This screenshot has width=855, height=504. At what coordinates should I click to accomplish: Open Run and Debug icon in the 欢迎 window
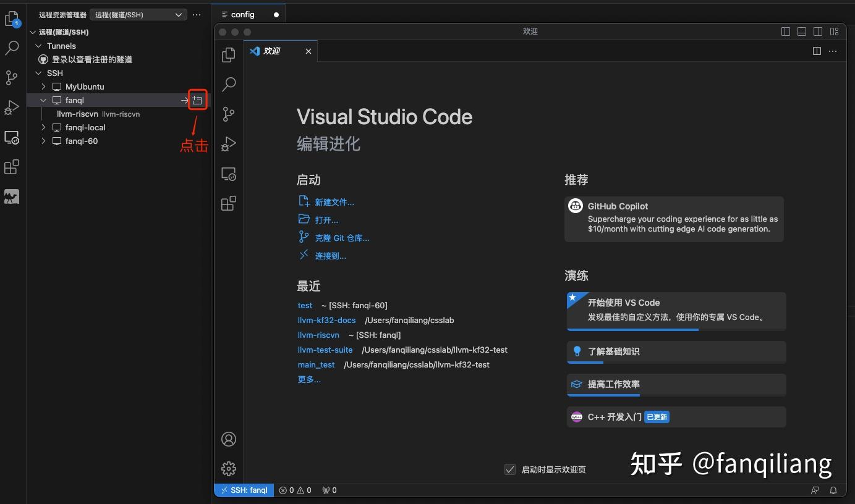(229, 143)
